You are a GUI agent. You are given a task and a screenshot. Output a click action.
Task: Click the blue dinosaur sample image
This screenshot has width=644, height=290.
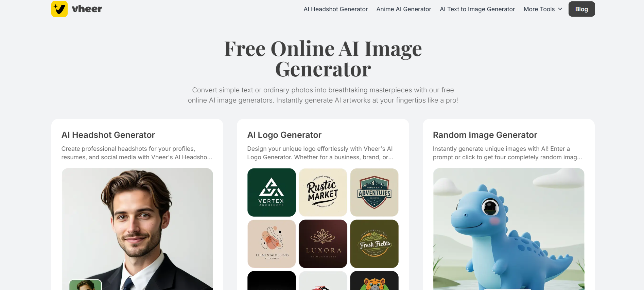[x=509, y=229]
